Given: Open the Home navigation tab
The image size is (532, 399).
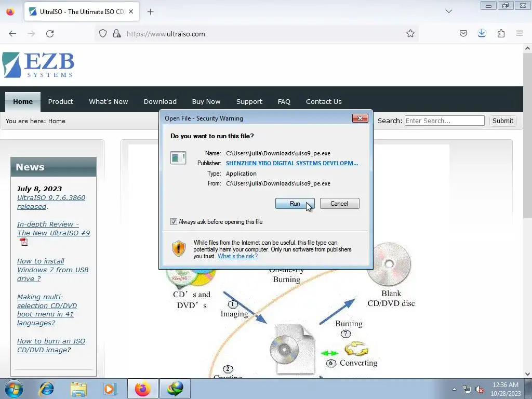Looking at the screenshot, I should (23, 101).
